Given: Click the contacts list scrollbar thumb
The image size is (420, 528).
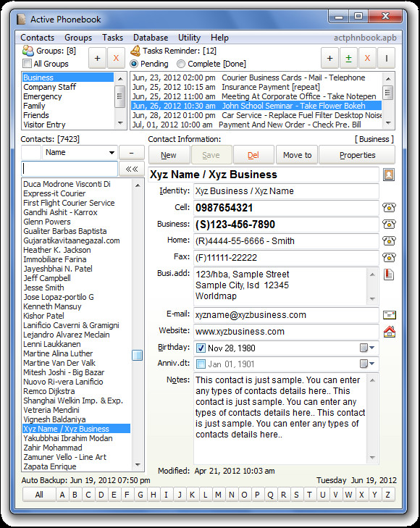Looking at the screenshot, I should pos(137,355).
